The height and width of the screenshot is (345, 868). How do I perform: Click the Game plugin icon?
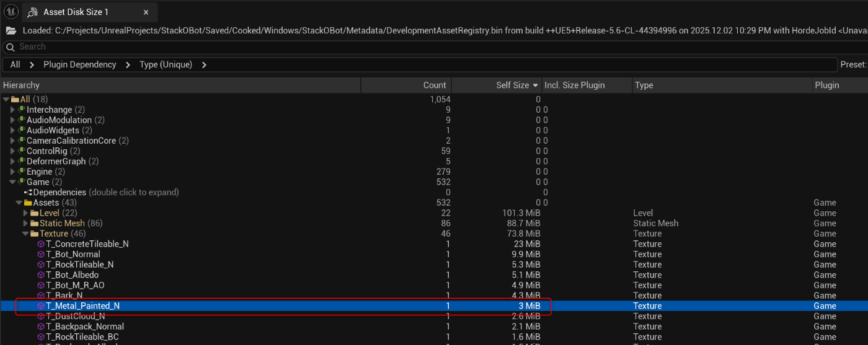22,182
